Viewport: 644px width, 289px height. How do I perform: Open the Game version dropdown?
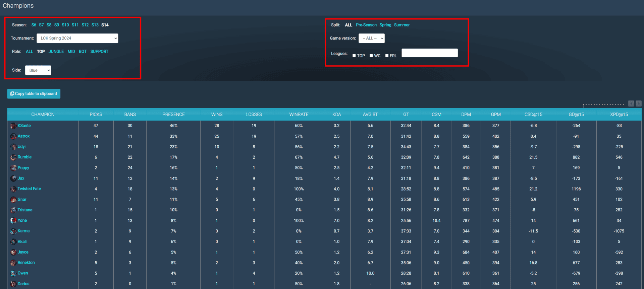pyautogui.click(x=371, y=39)
